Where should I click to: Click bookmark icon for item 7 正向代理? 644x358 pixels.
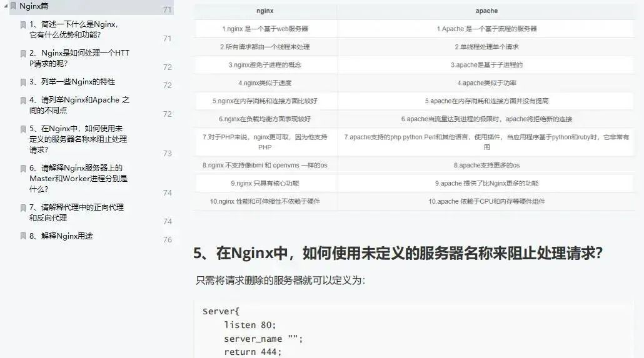point(23,208)
